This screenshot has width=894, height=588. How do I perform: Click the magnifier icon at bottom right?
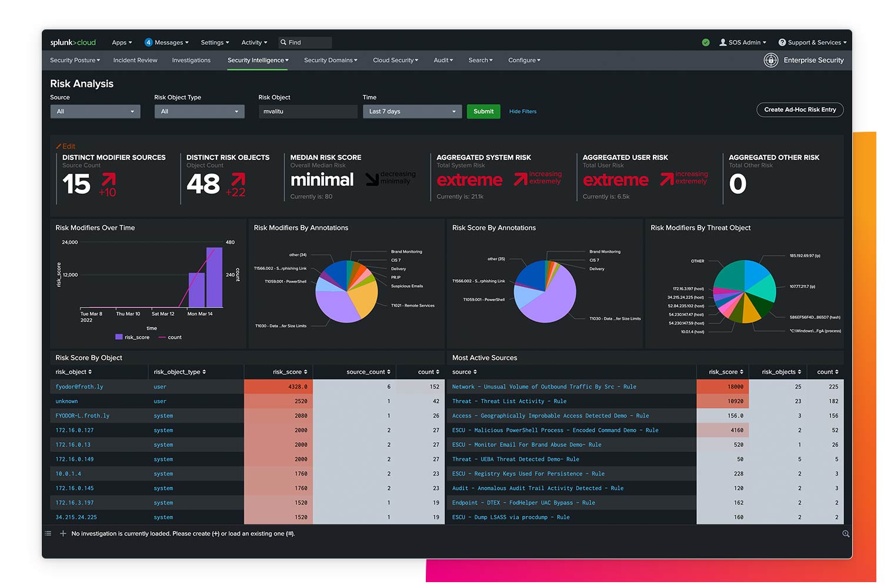click(x=845, y=533)
